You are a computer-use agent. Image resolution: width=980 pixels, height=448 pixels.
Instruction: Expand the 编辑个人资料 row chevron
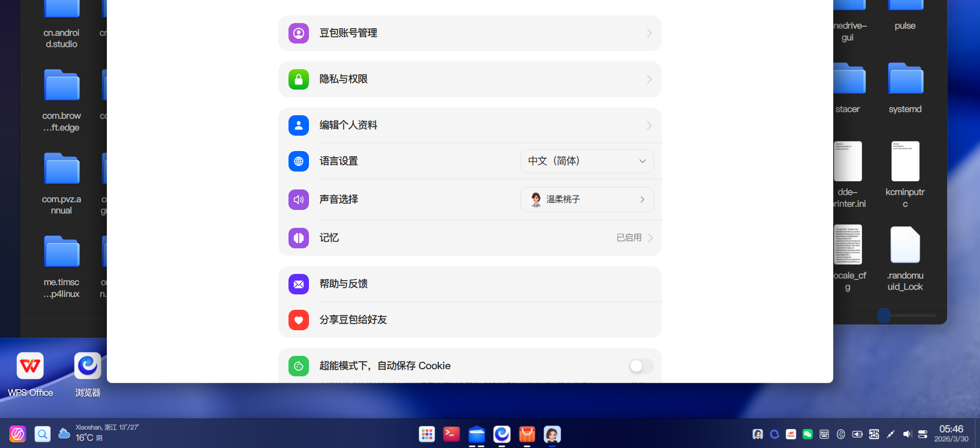649,125
